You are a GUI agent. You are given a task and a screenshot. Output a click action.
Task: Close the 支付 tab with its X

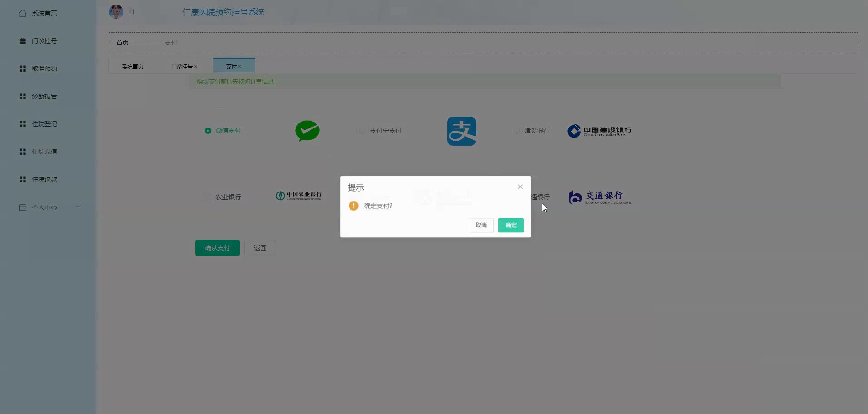240,67
